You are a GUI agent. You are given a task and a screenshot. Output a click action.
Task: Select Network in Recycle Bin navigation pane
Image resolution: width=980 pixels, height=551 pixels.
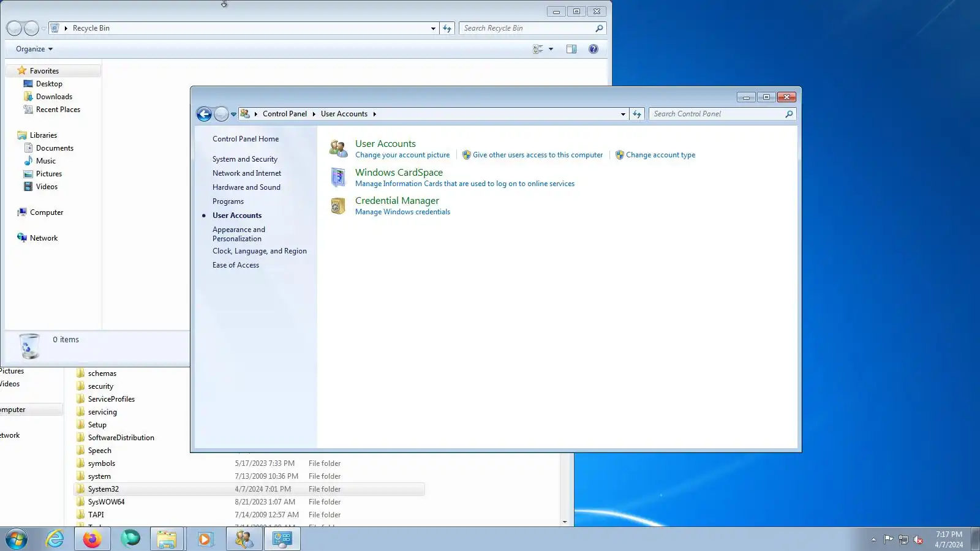(x=43, y=238)
